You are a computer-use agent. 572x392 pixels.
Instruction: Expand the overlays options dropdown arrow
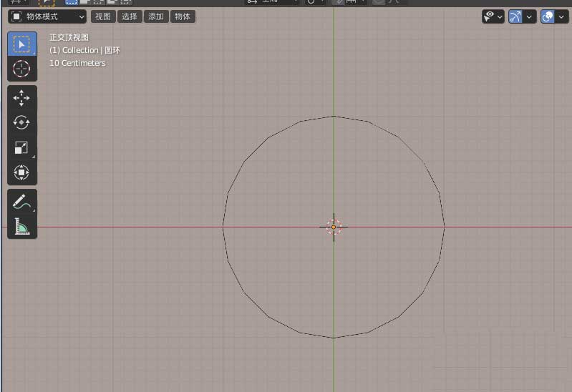pos(562,16)
